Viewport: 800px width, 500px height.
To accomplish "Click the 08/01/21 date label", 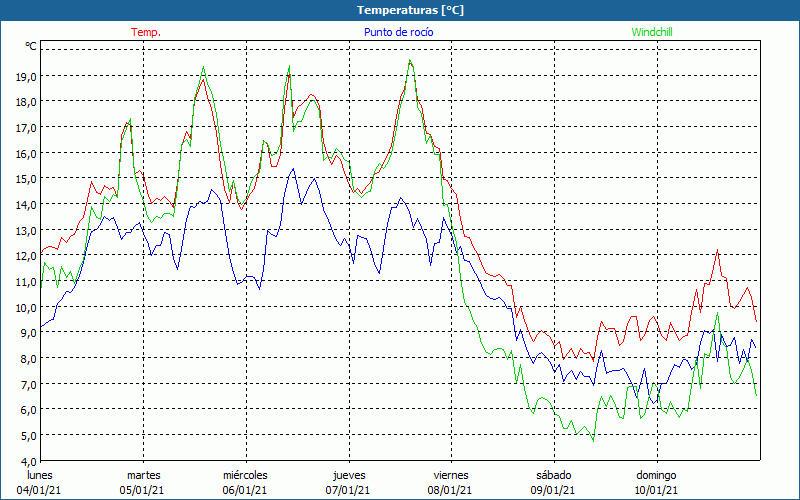I will coord(450,490).
